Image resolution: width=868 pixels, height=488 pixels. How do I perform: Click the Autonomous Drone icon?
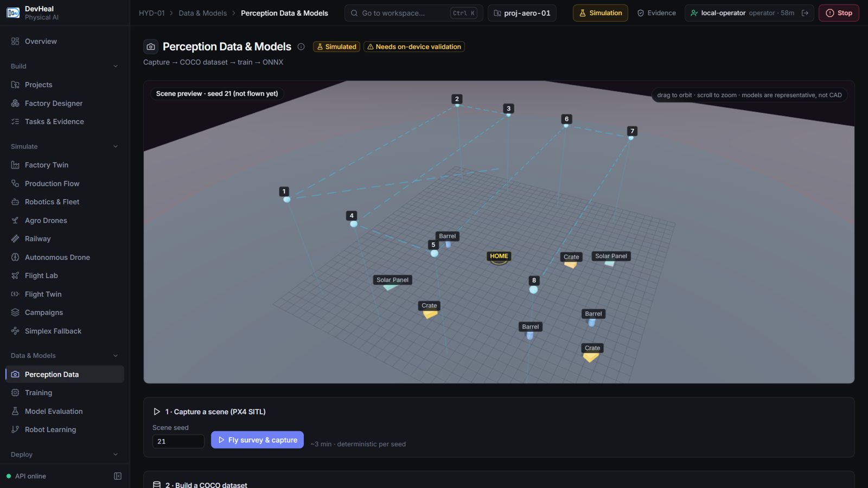click(15, 257)
